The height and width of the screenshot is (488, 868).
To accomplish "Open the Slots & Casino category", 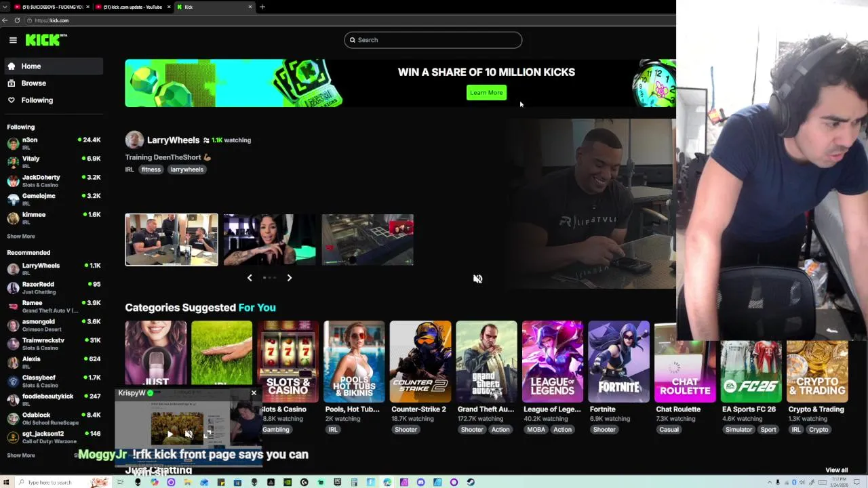I will 288,362.
